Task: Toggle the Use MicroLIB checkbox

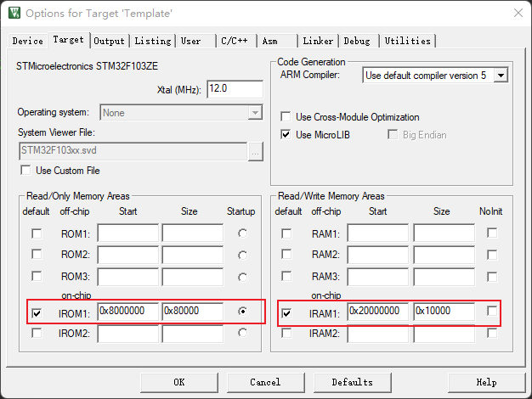Action: point(286,135)
